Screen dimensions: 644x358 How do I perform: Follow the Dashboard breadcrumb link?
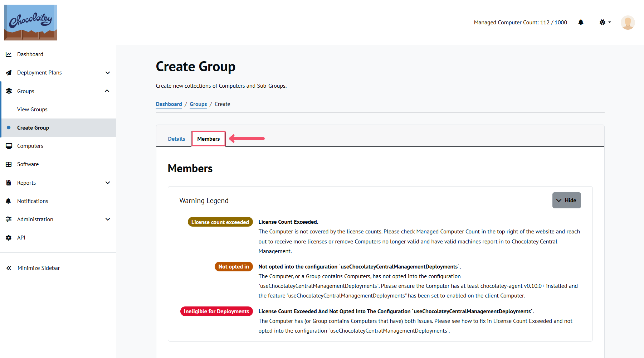(169, 104)
